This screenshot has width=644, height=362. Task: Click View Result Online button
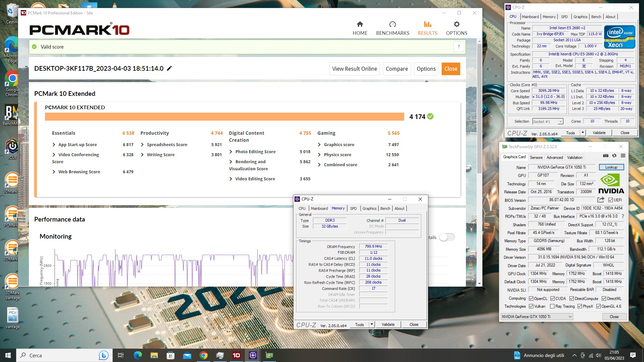click(355, 69)
